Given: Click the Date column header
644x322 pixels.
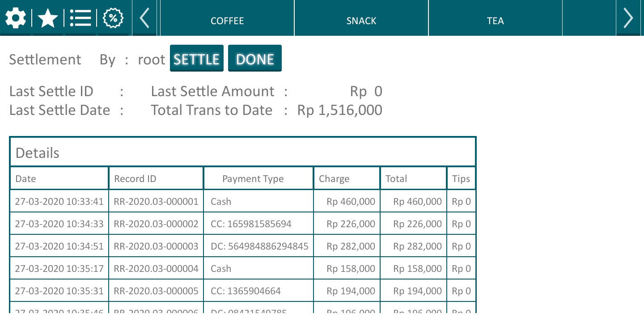Looking at the screenshot, I should (x=59, y=178).
